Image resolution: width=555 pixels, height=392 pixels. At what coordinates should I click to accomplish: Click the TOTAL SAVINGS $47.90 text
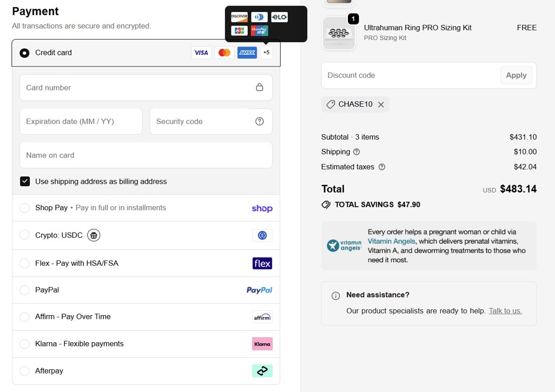coord(377,205)
